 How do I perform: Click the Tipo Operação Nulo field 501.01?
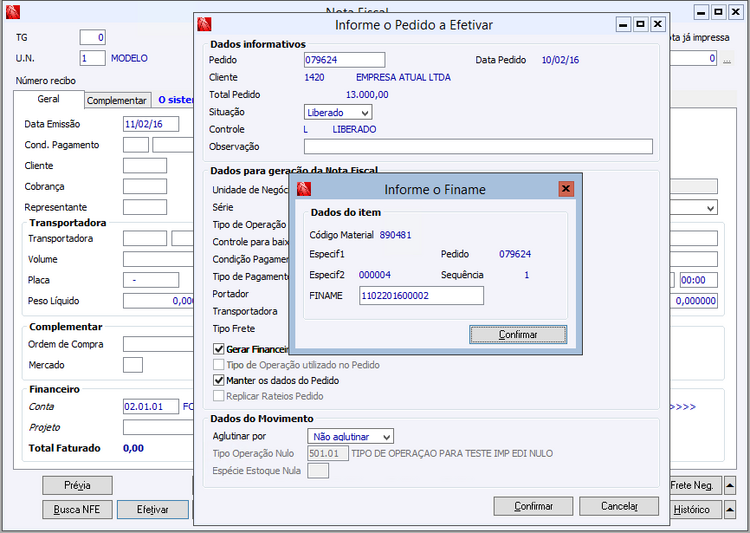coord(328,454)
